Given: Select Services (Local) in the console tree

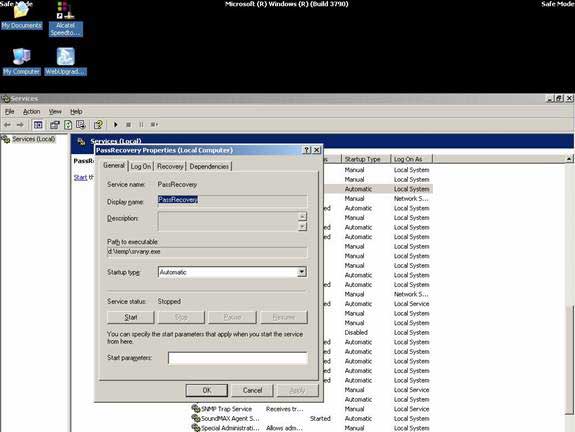Looking at the screenshot, I should [33, 139].
